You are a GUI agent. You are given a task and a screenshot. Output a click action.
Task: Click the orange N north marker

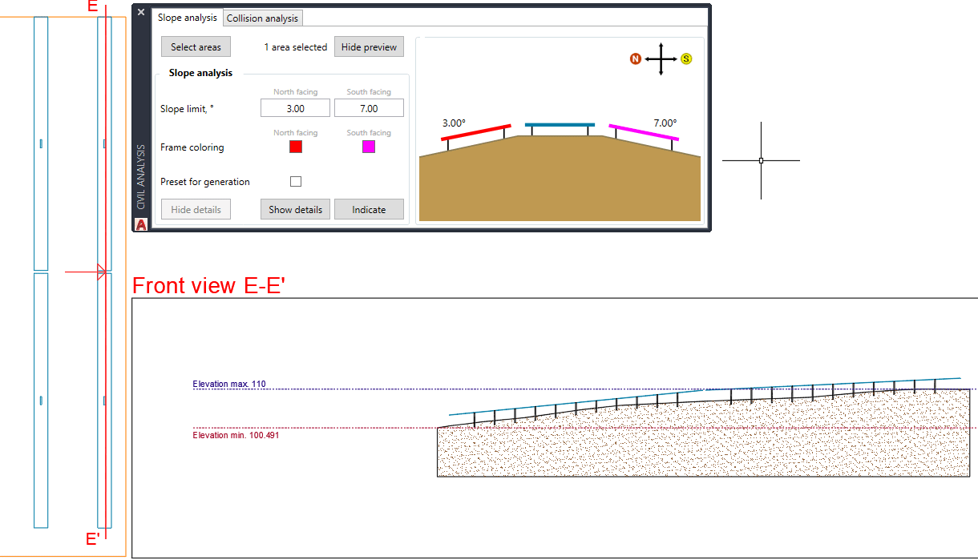[636, 59]
